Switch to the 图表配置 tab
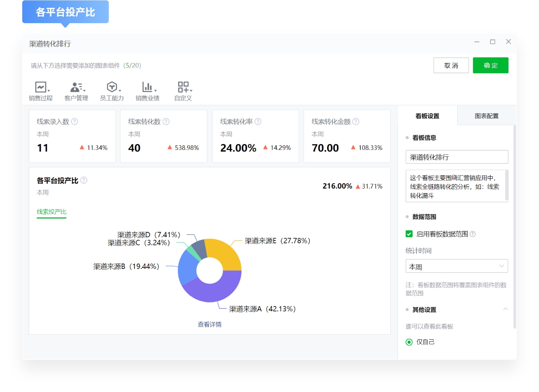 (x=486, y=116)
